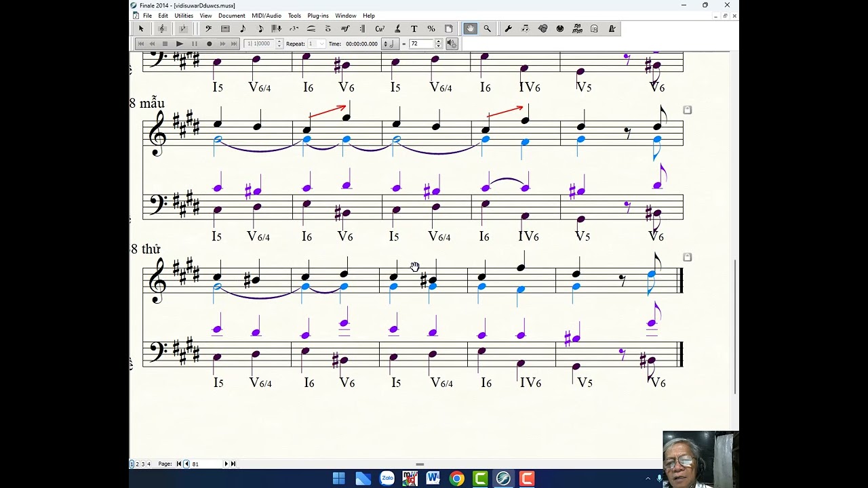
Task: Select the HyperScribe tool
Action: point(277,28)
